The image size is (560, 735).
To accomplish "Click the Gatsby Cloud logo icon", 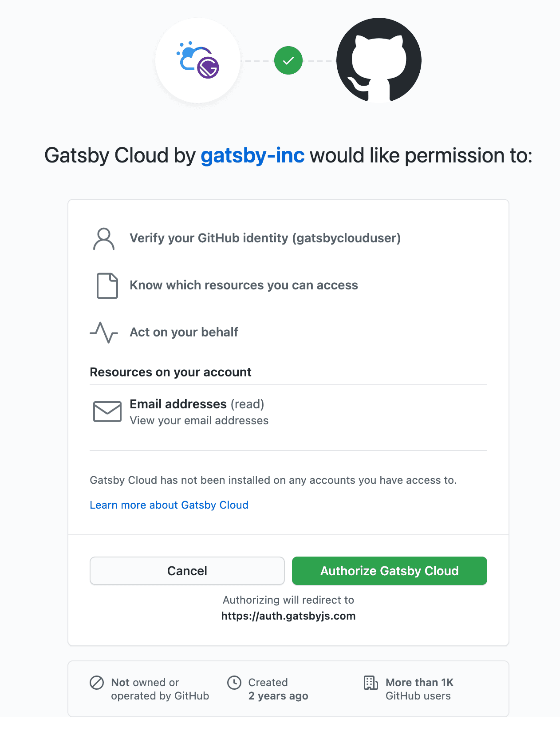I will coord(198,60).
